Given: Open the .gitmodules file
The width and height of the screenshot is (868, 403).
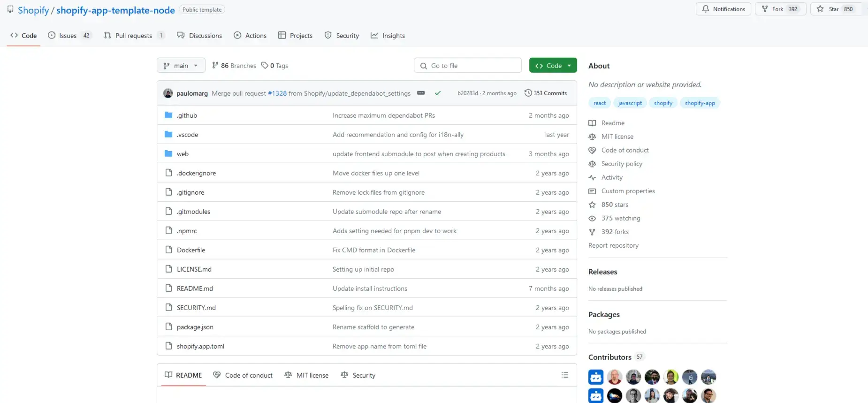Looking at the screenshot, I should [193, 212].
